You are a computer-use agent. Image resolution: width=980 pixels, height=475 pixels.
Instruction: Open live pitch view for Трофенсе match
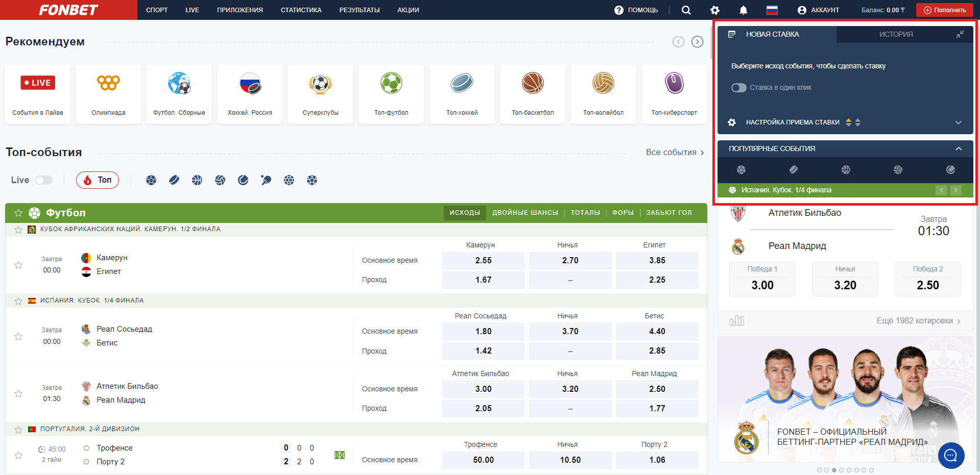point(340,455)
